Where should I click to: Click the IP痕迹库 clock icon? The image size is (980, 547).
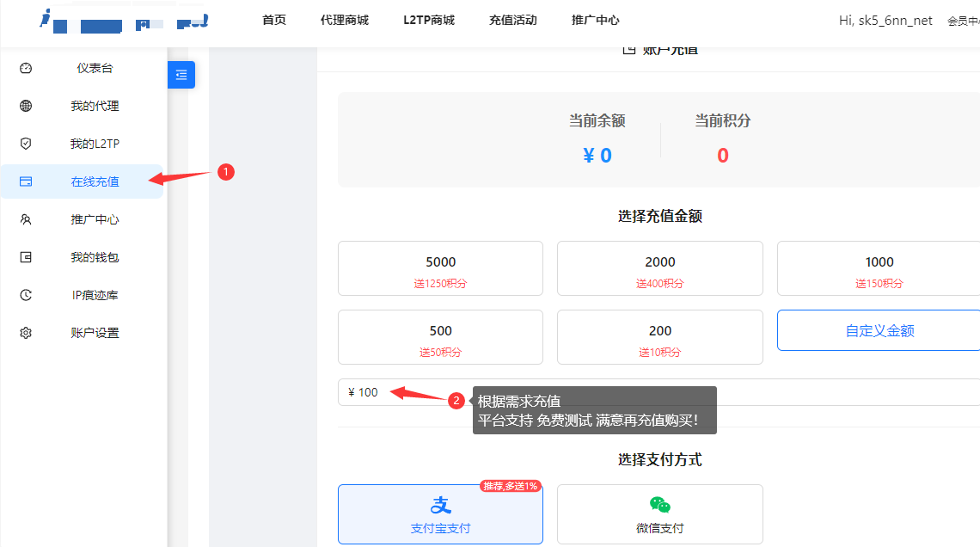(24, 295)
